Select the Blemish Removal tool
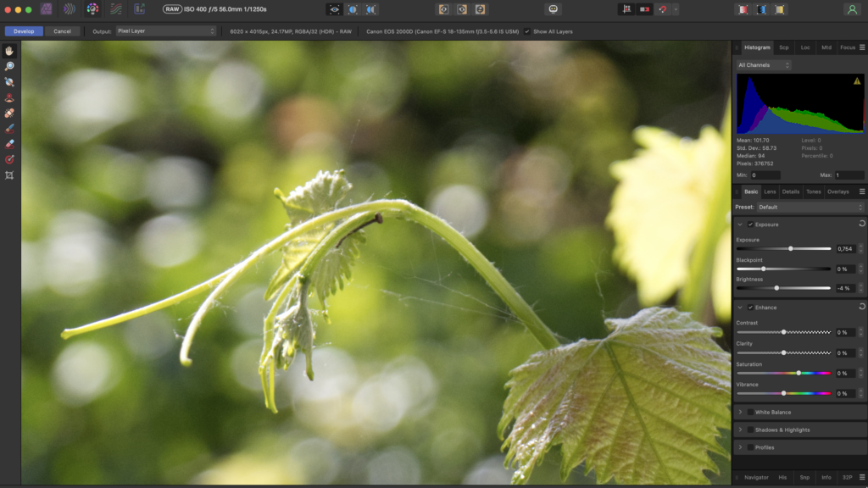868x488 pixels. tap(9, 114)
